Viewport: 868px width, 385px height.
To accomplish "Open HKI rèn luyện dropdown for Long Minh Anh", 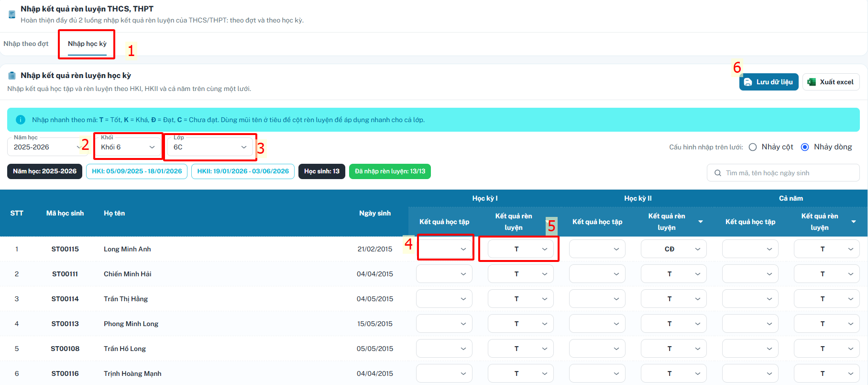I will tap(521, 249).
